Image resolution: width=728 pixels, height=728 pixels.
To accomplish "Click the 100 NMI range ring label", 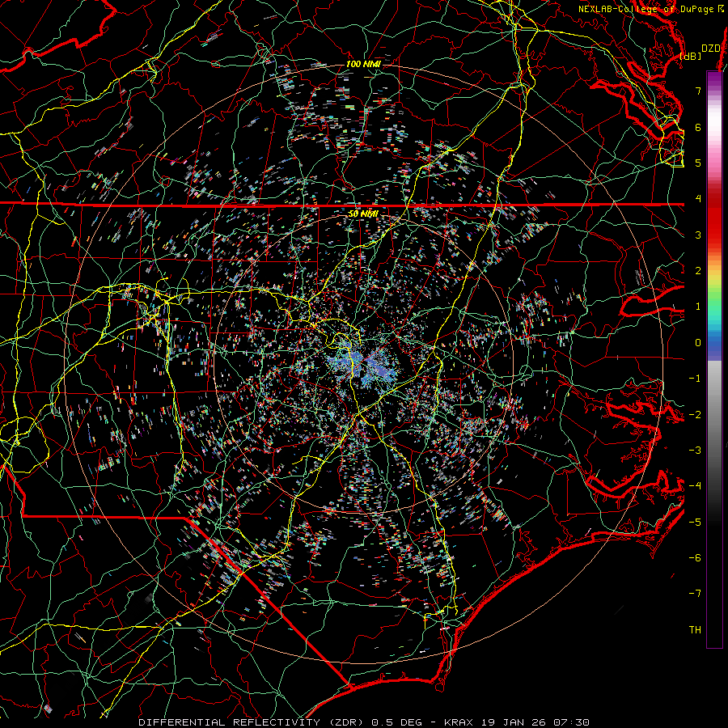I will [x=363, y=64].
